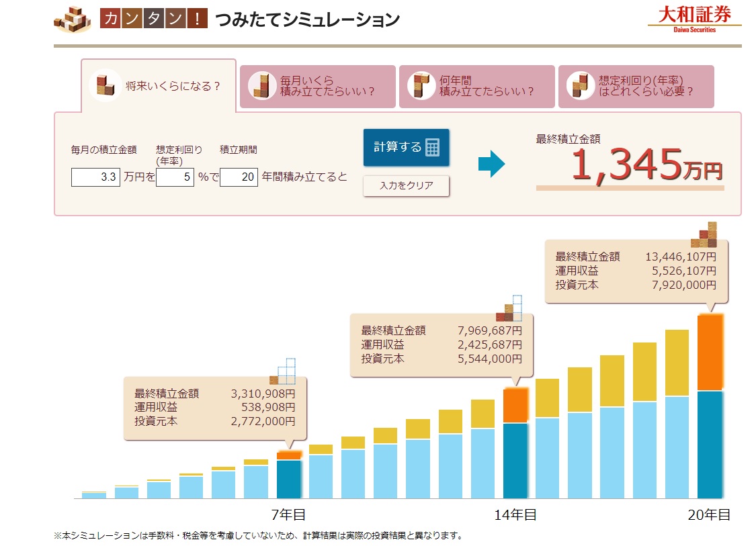Click the Daiwa Securities logo
This screenshot has width=756, height=546.
pyautogui.click(x=695, y=18)
